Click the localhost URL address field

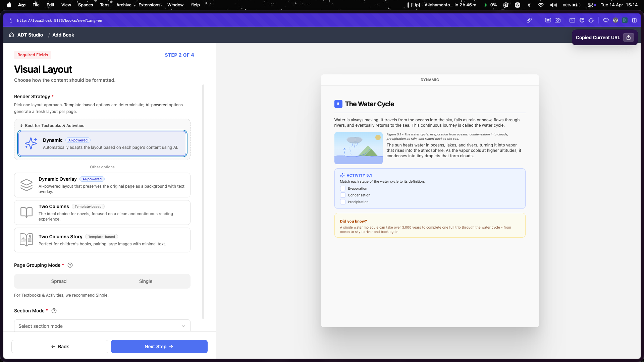coord(59,20)
